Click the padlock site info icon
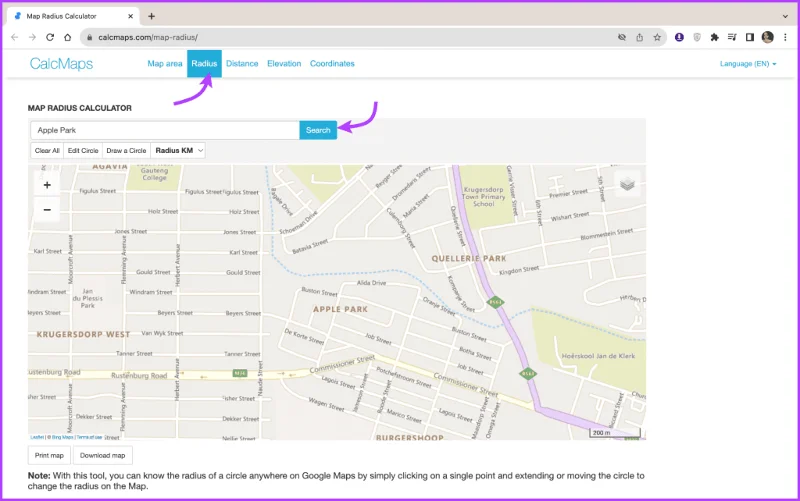 coord(90,37)
